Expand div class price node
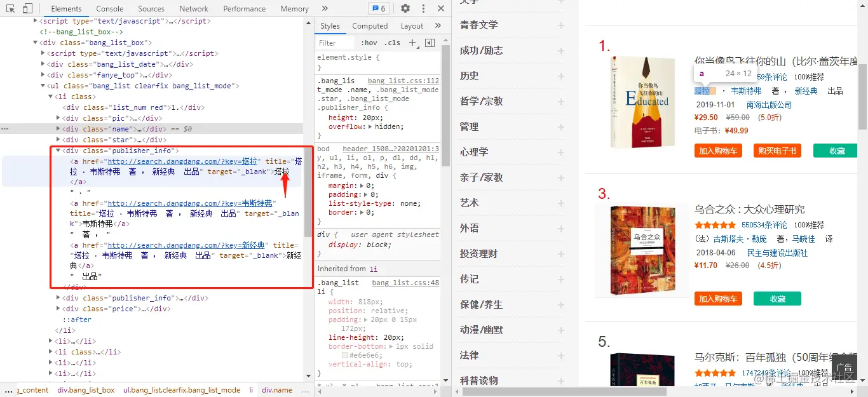Image resolution: width=868 pixels, height=397 pixels. pyautogui.click(x=58, y=309)
